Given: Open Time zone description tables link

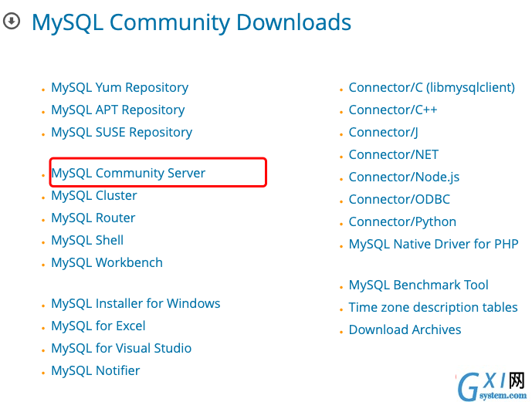Looking at the screenshot, I should coord(433,307).
